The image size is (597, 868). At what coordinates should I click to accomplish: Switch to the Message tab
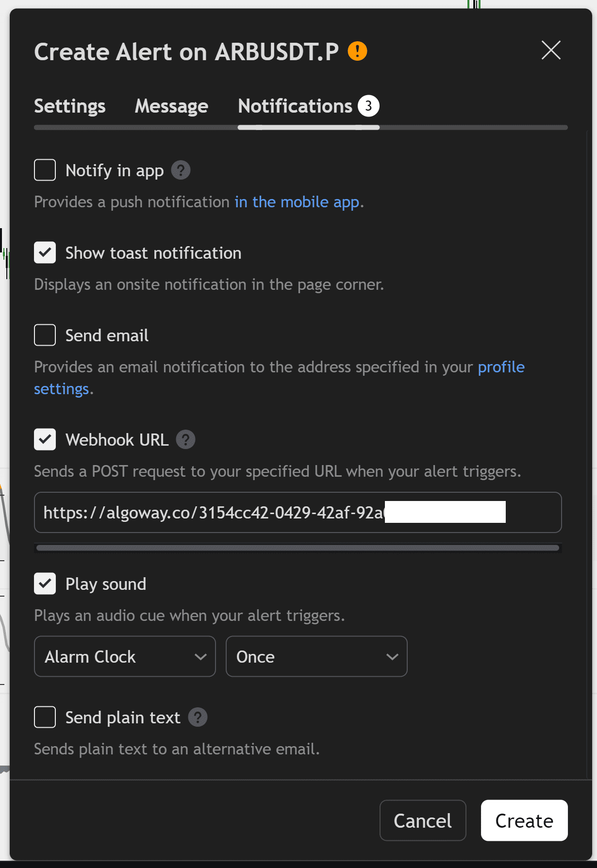(171, 106)
